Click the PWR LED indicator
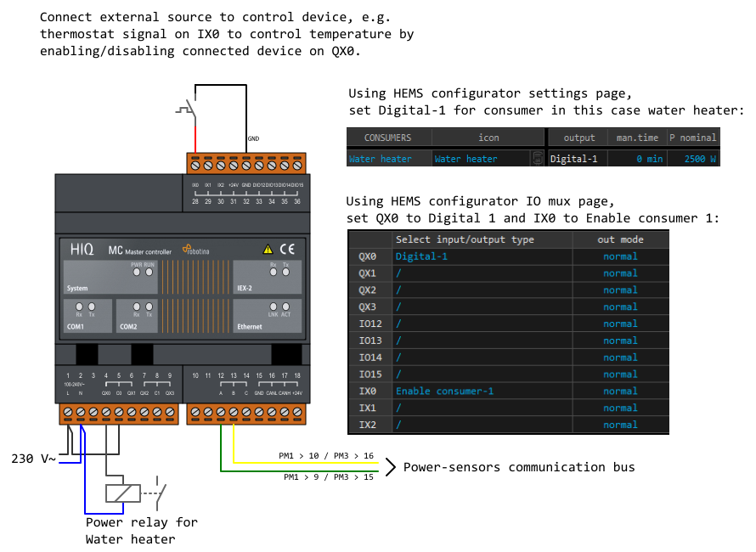 point(137,272)
